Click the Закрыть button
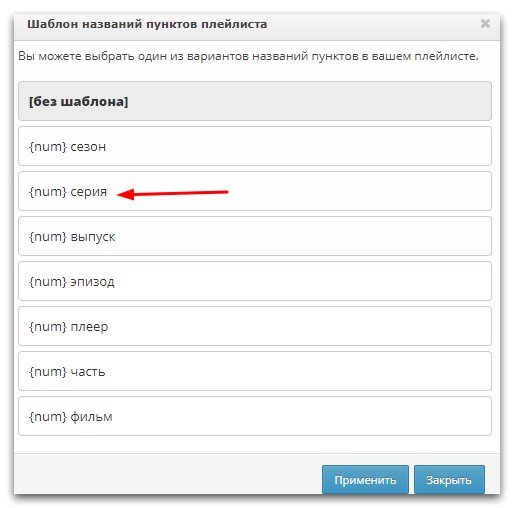 [449, 480]
